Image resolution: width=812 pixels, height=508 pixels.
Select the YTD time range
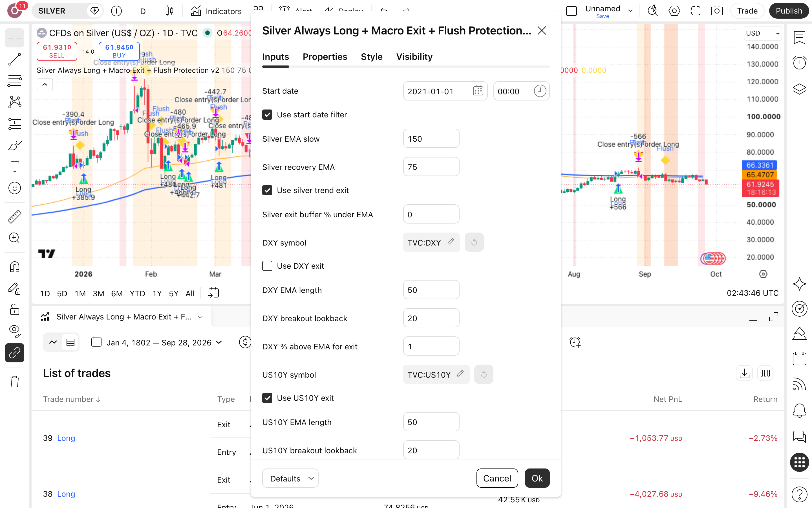137,293
